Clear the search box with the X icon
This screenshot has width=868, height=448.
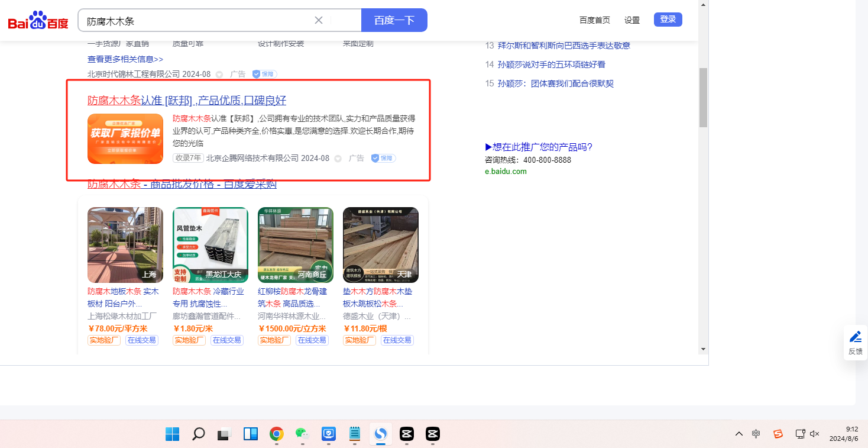click(318, 20)
